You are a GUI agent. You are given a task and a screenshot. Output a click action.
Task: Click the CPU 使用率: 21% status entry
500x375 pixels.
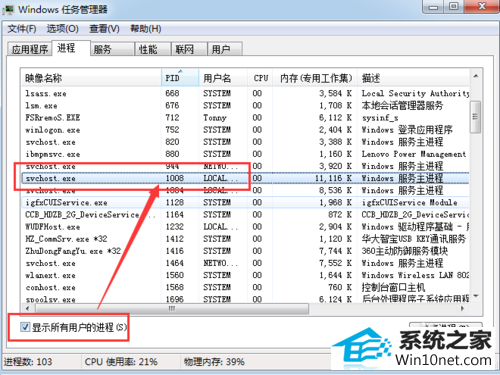point(121,362)
